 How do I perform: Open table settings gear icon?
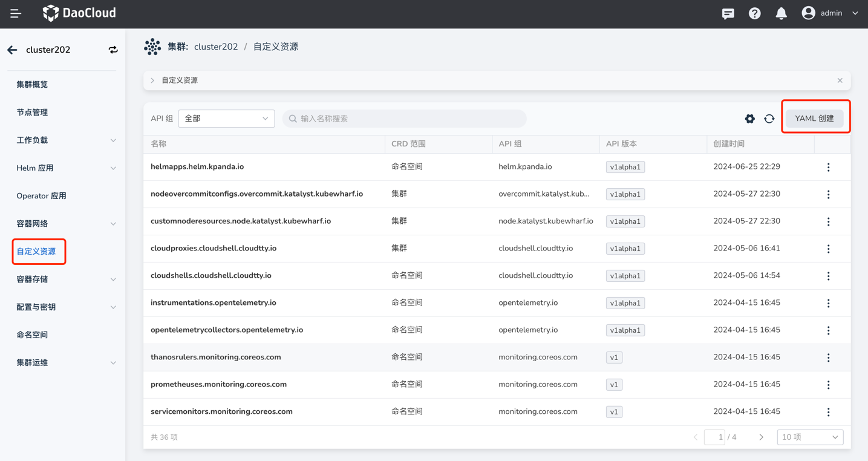pyautogui.click(x=749, y=119)
